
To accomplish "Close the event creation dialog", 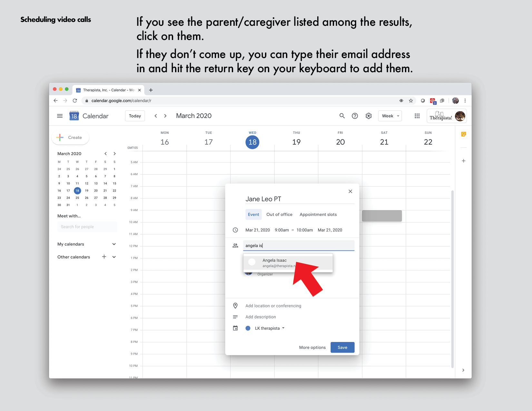I will pos(350,191).
